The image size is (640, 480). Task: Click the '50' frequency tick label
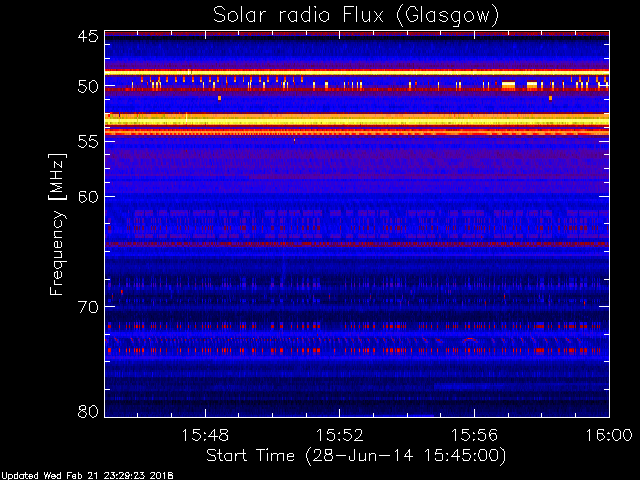tap(88, 87)
